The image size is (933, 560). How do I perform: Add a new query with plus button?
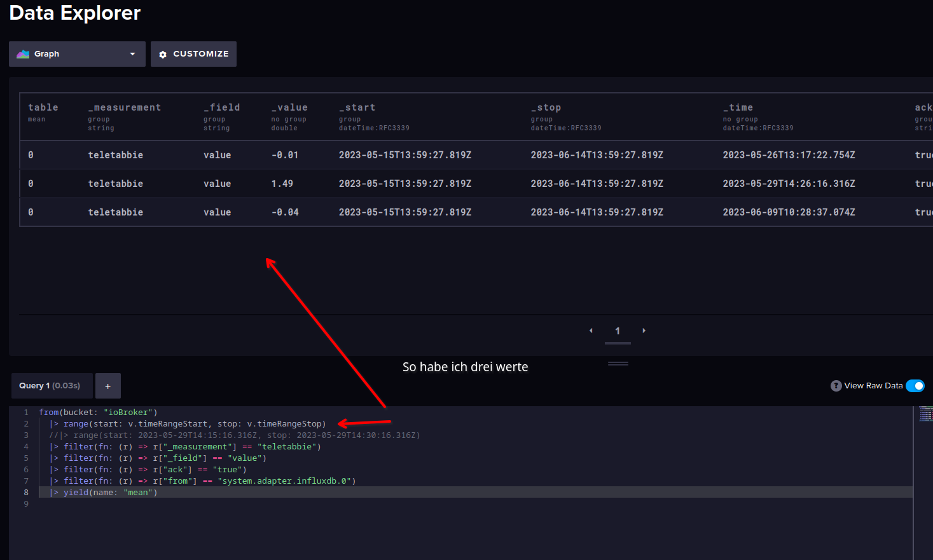(x=108, y=386)
